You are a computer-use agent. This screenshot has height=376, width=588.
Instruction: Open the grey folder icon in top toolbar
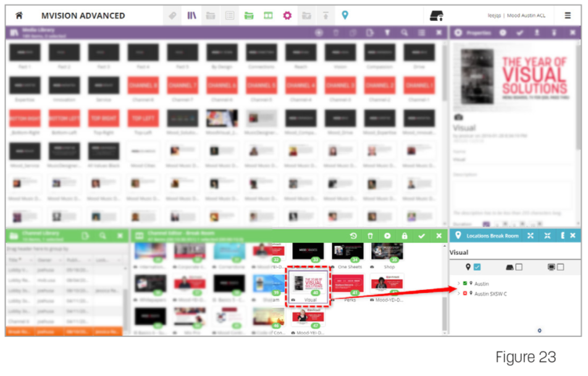pyautogui.click(x=211, y=15)
